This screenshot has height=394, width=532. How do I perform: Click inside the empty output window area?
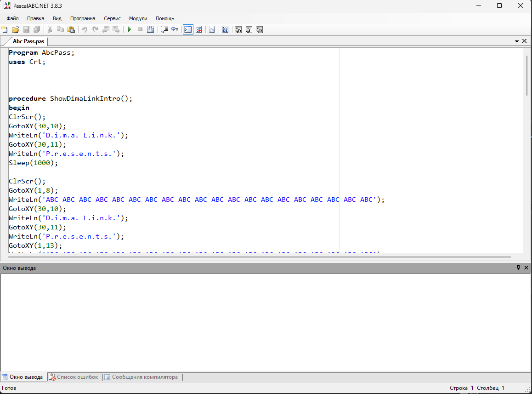click(x=266, y=323)
